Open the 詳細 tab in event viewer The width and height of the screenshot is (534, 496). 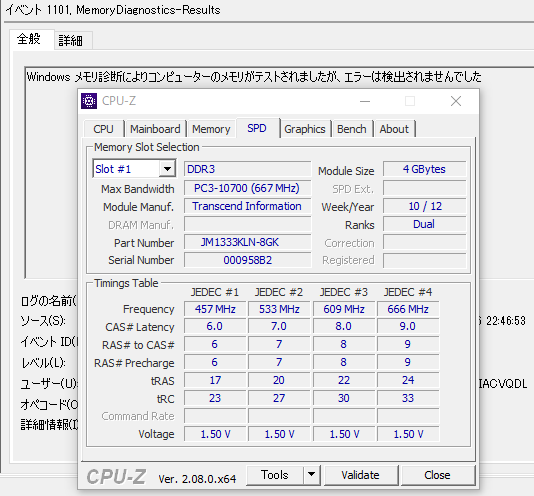click(71, 41)
